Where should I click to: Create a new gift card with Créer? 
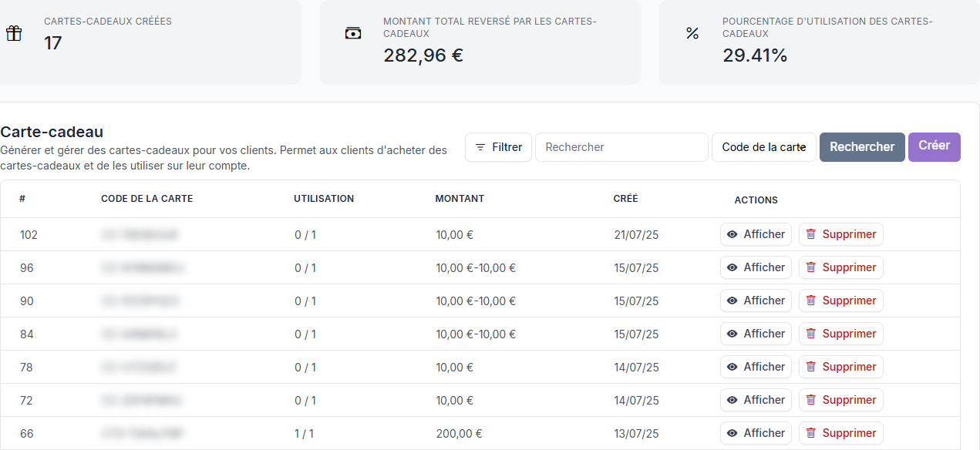934,146
